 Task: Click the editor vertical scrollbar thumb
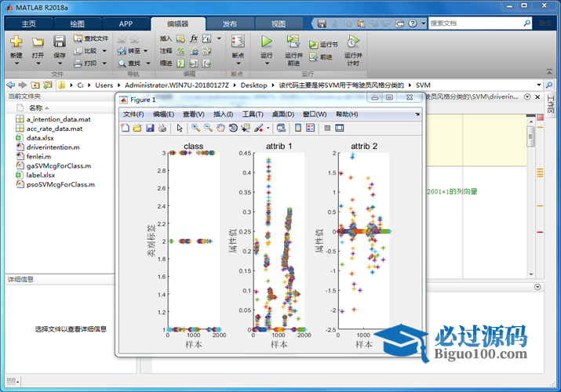click(531, 136)
